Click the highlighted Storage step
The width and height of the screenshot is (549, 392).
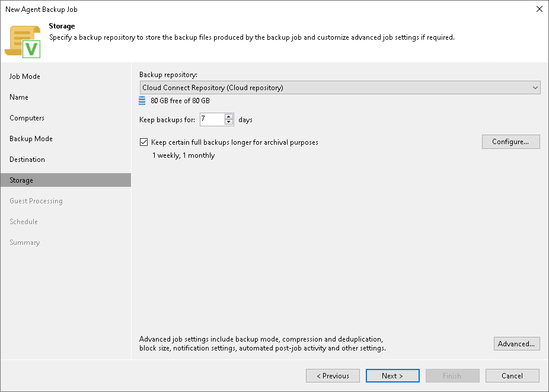(x=21, y=180)
